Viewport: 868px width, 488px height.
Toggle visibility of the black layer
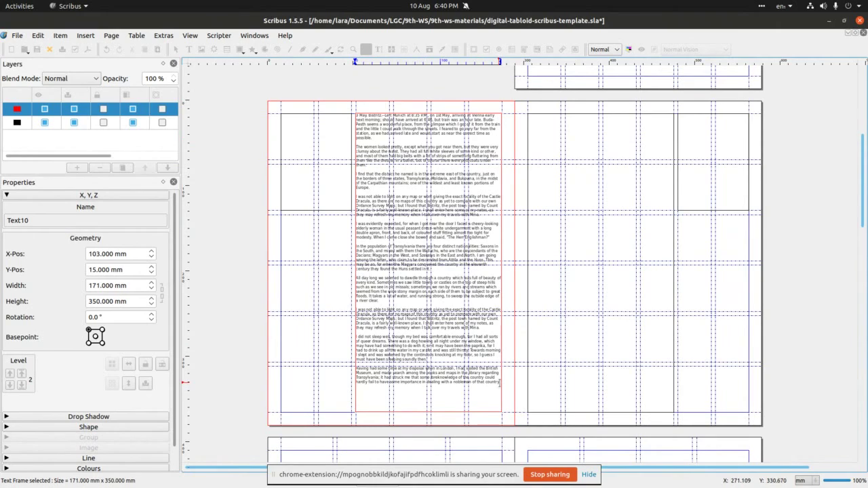[45, 123]
